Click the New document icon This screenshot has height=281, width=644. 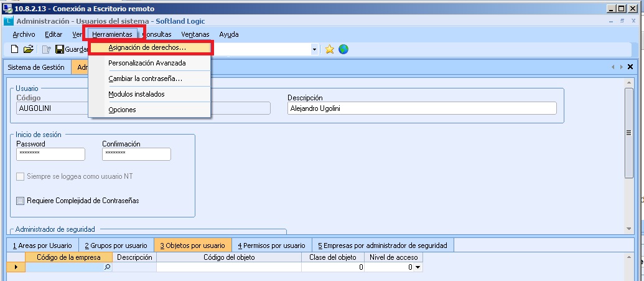(x=15, y=49)
